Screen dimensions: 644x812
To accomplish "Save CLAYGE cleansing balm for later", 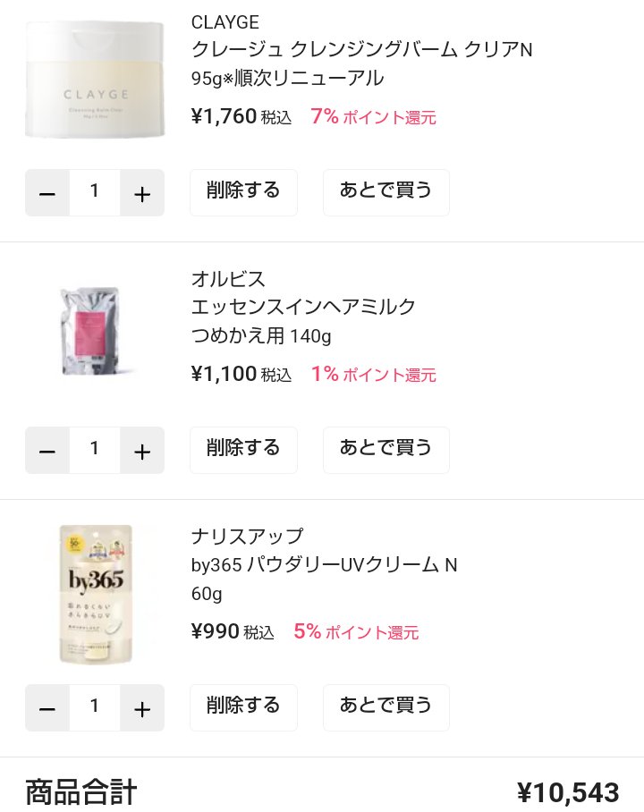I will (x=386, y=192).
